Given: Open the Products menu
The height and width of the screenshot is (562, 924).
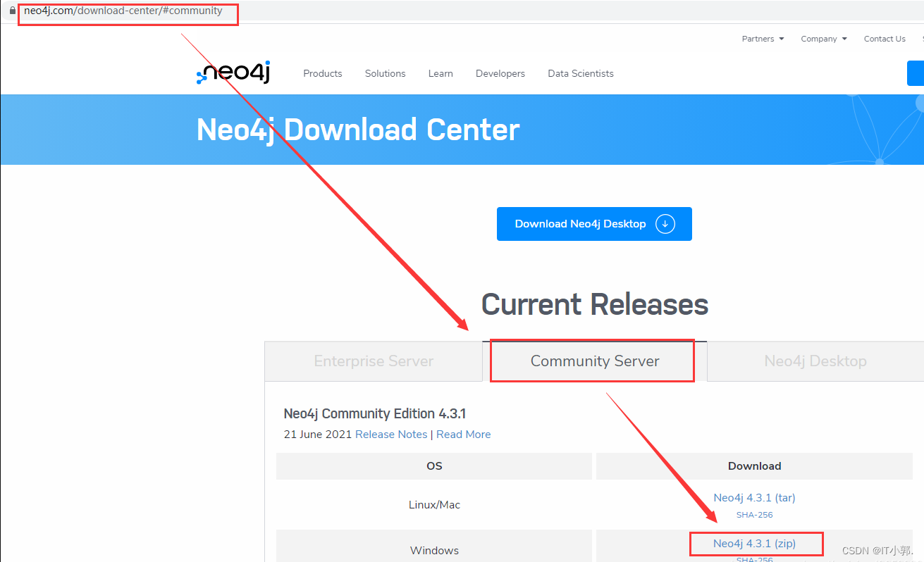Looking at the screenshot, I should pyautogui.click(x=322, y=73).
